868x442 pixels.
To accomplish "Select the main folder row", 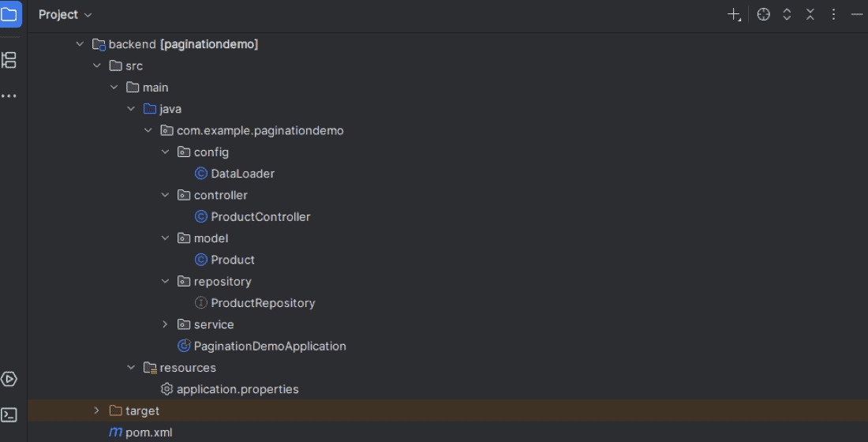I will pyautogui.click(x=448, y=87).
